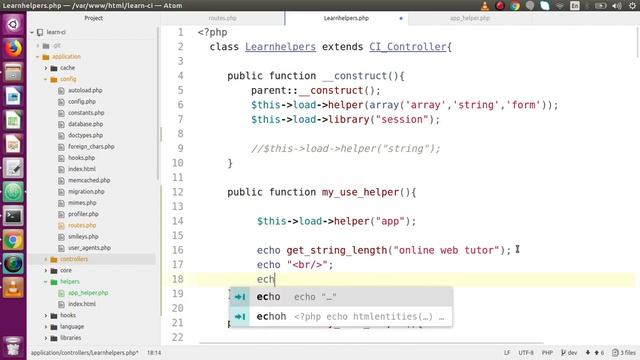Click VLC indicator in the top panel
Screen dimensions: 640x360
pos(485,5)
